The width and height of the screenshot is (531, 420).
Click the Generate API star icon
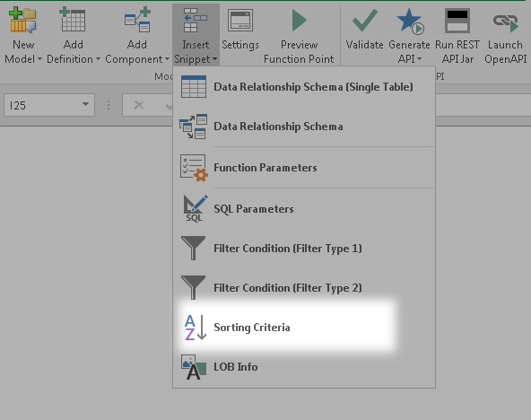(410, 21)
